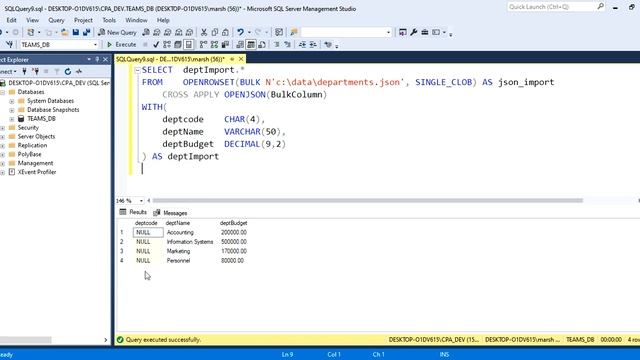Click the Undo arrow icon
Image resolution: width=640 pixels, height=360 pixels.
pos(240,32)
